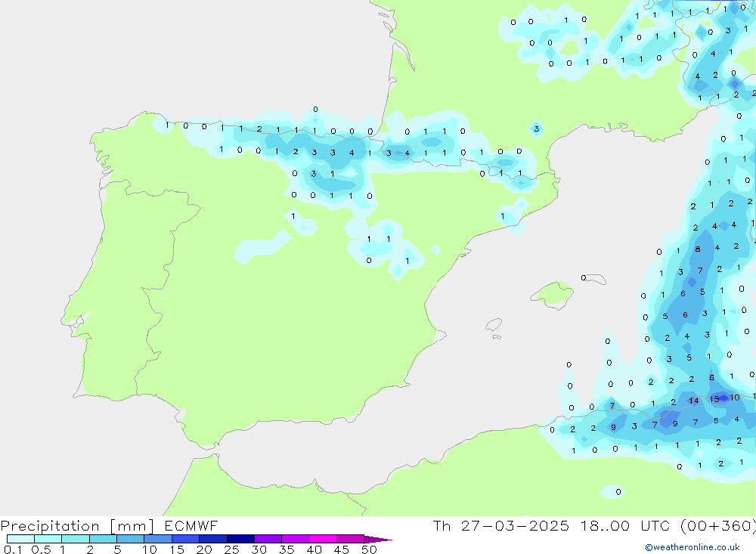Pick the legend swatch between 5 and 10

click(x=131, y=539)
